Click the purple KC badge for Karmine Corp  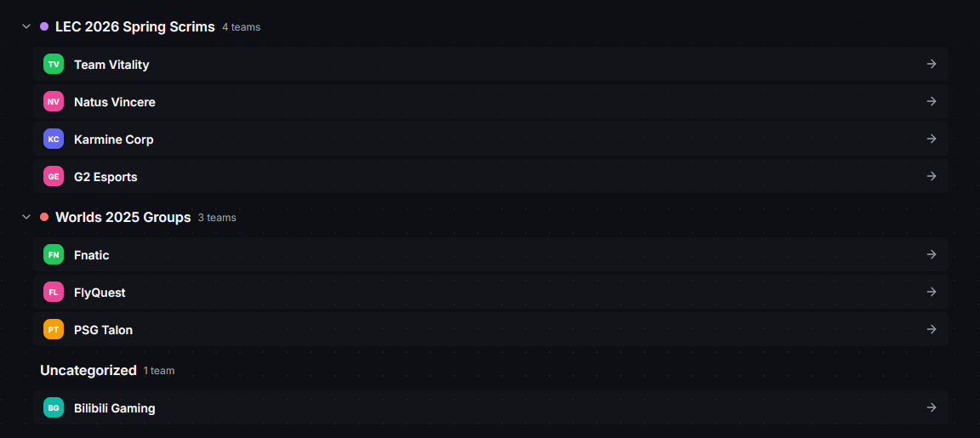(54, 139)
